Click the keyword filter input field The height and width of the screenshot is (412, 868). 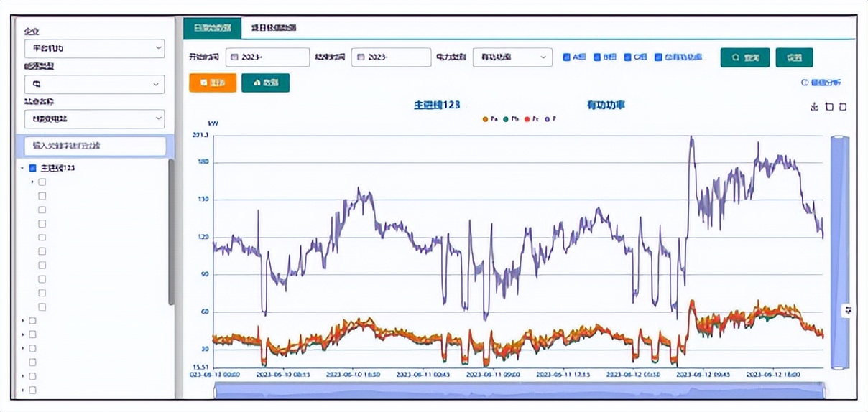(94, 146)
